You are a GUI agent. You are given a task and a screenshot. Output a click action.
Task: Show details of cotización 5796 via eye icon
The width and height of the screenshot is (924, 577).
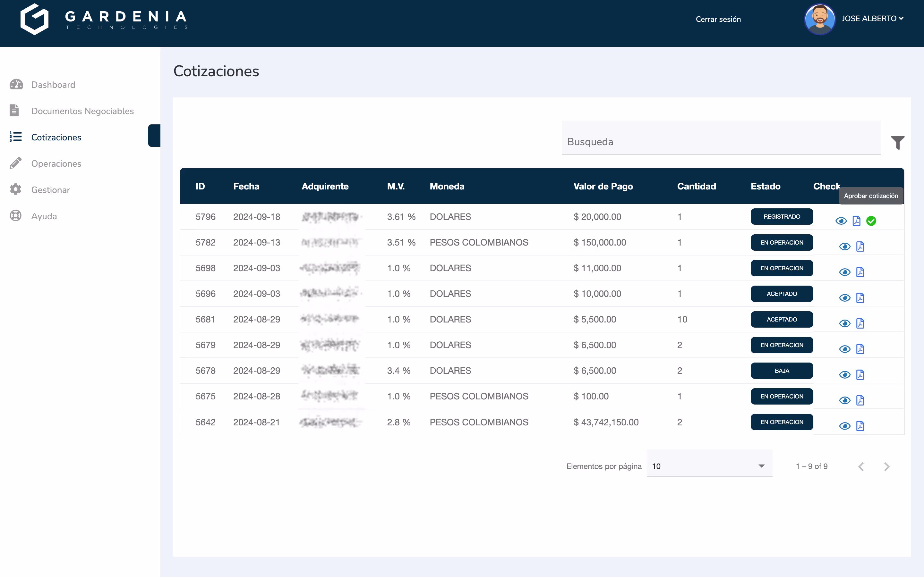[x=842, y=221]
